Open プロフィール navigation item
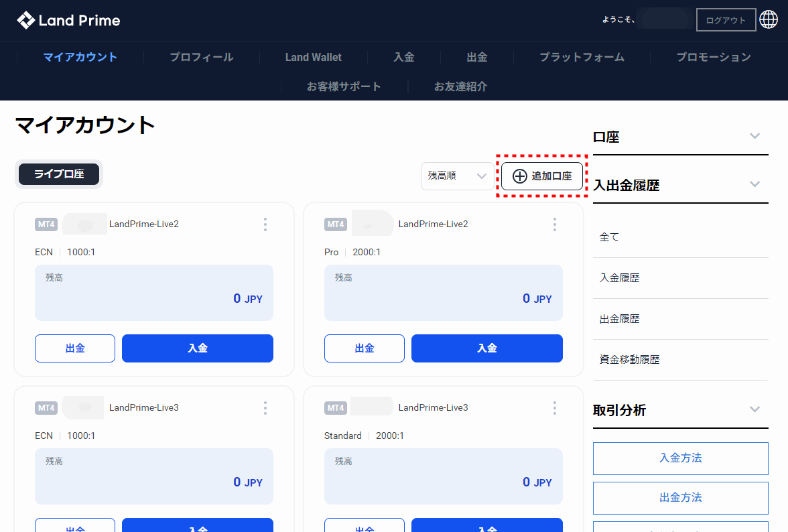The height and width of the screenshot is (532, 788). (x=202, y=57)
